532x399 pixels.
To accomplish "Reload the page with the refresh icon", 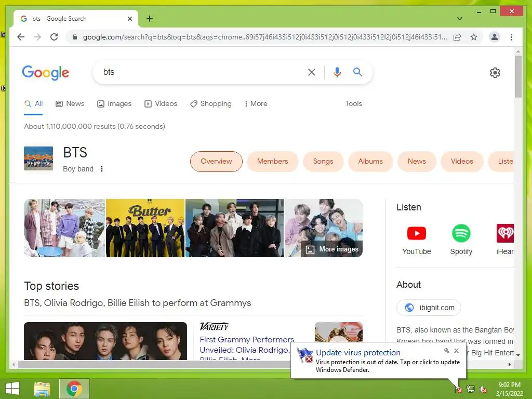I will (x=54, y=37).
